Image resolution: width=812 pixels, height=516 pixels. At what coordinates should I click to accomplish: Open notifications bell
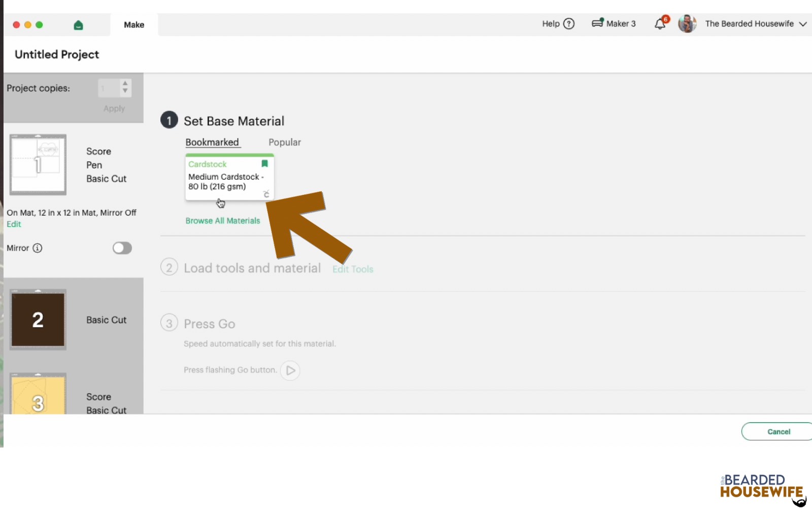coord(660,23)
